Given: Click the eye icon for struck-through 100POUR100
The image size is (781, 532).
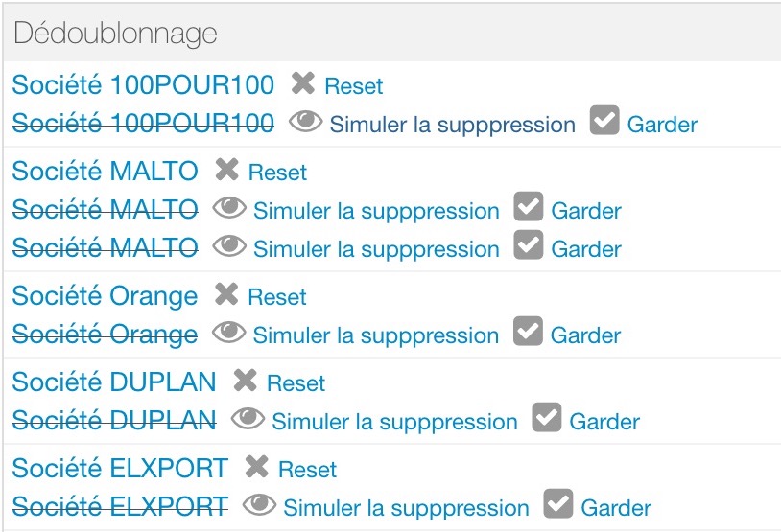Looking at the screenshot, I should 305,122.
